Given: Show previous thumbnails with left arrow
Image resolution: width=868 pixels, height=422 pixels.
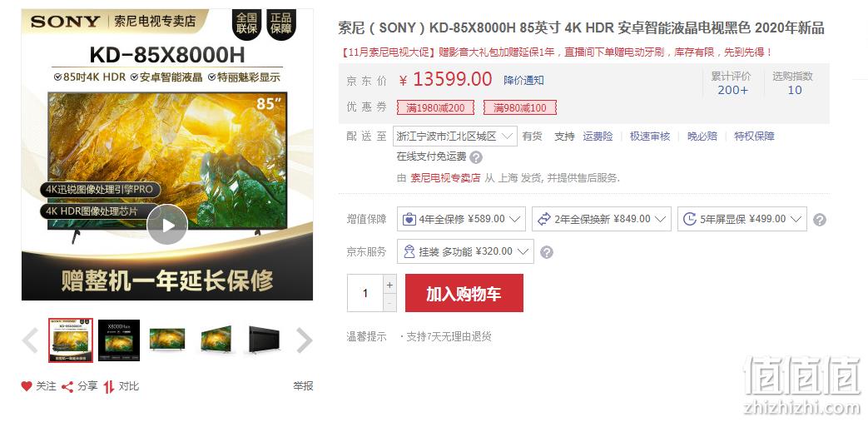Looking at the screenshot, I should click(x=30, y=340).
